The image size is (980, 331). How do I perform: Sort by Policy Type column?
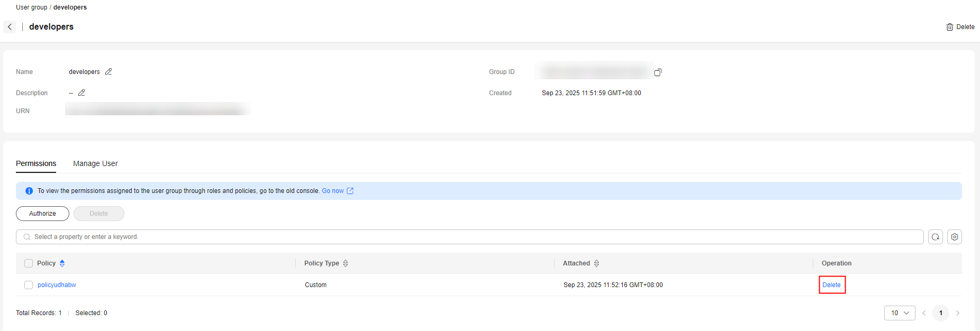click(346, 263)
